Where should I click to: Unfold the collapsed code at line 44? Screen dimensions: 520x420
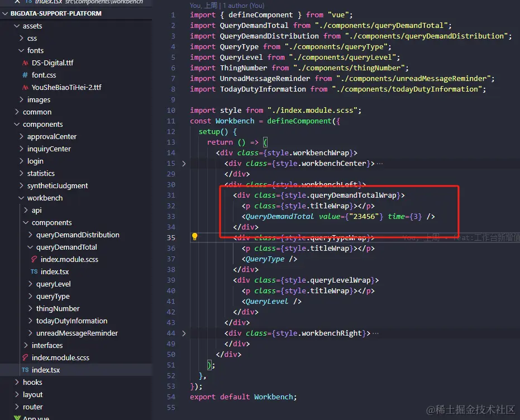pyautogui.click(x=184, y=333)
